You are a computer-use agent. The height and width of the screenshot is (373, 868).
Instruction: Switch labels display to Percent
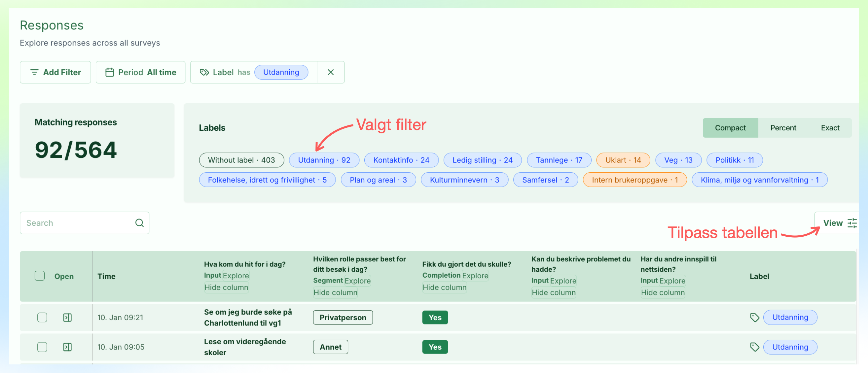[783, 128]
